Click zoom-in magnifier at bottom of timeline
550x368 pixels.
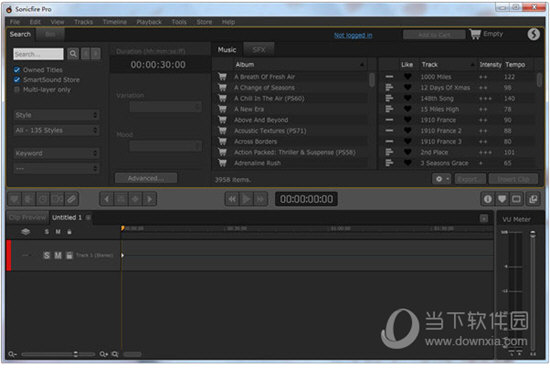[104, 354]
